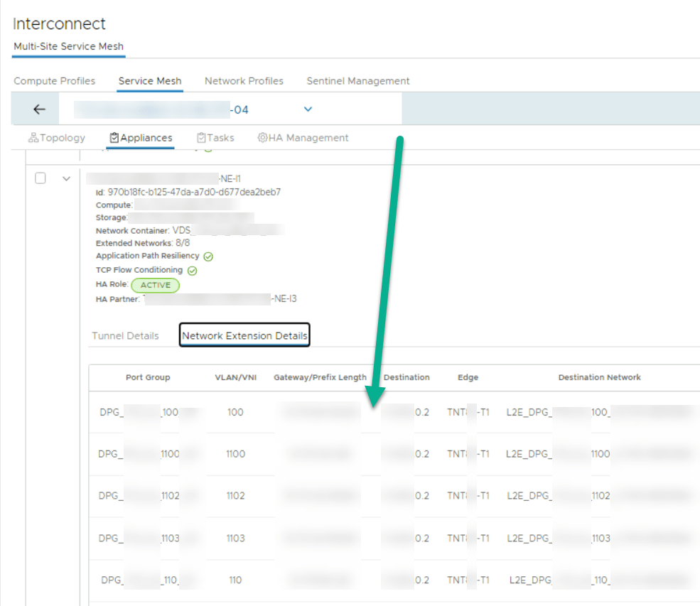Click the TCP Flow Conditioning check icon
Image resolution: width=700 pixels, height=606 pixels.
click(x=192, y=271)
